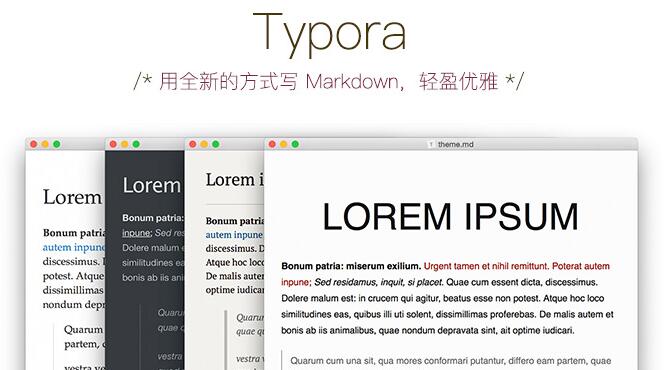Click the theme.md document icon in title bar
The image size is (664, 370).
[x=431, y=144]
